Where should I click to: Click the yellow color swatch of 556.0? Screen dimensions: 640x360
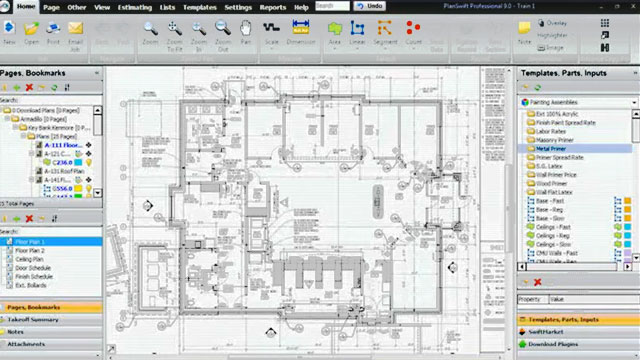tap(78, 189)
